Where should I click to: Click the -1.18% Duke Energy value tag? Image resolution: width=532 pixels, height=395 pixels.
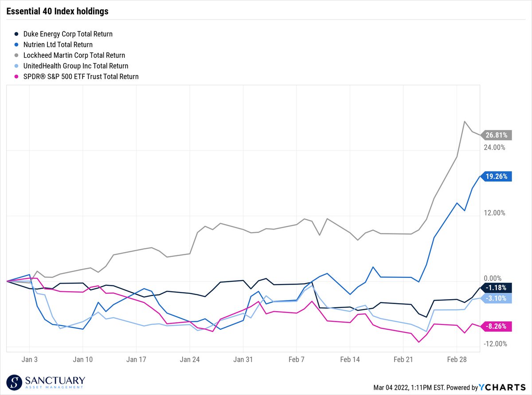click(496, 288)
